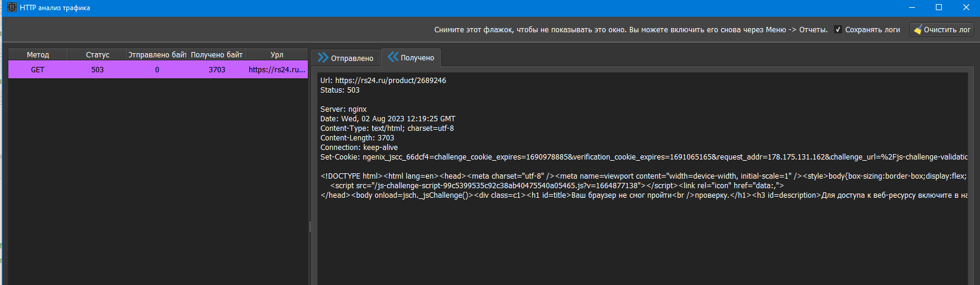
Task: Clear the log with the broom button
Action: pyautogui.click(x=942, y=29)
